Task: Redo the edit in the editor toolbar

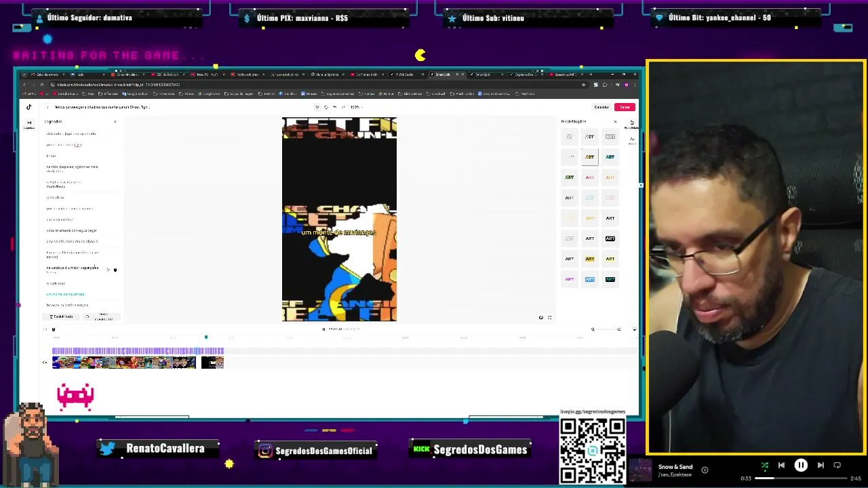Action: tap(344, 107)
